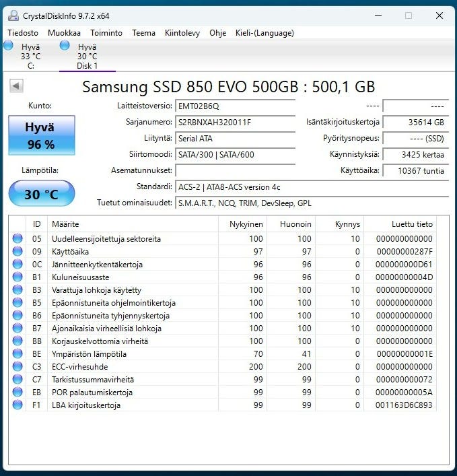Click the Luettu tieto column header

coord(411,224)
